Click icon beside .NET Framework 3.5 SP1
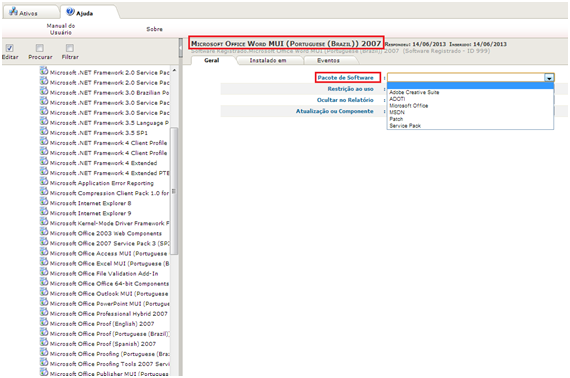570x378 pixels. point(44,132)
